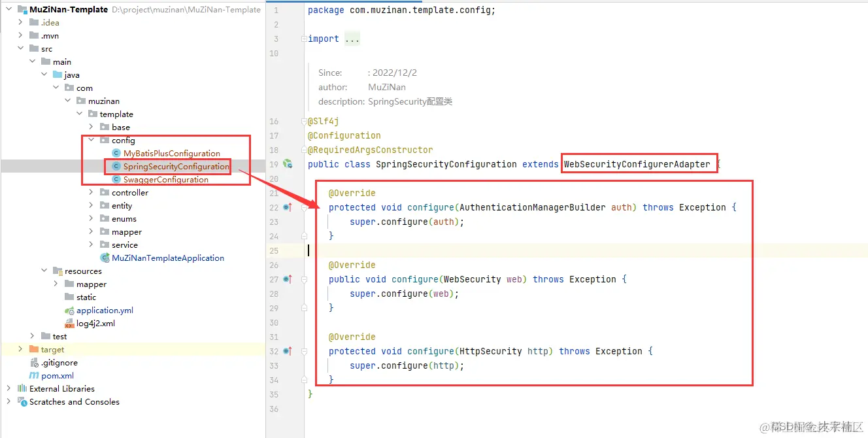Click AuthenticationManagerBuilder parameter type
This screenshot has width=868, height=438.
click(x=533, y=207)
